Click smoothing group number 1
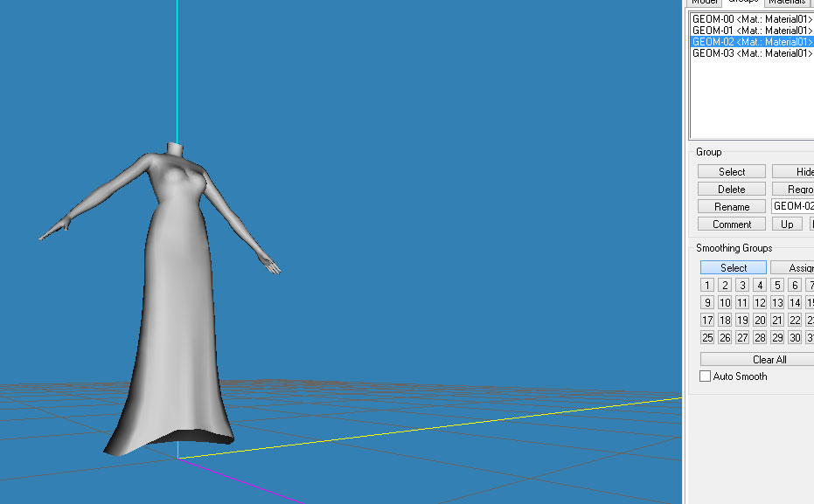The width and height of the screenshot is (814, 504). point(707,285)
